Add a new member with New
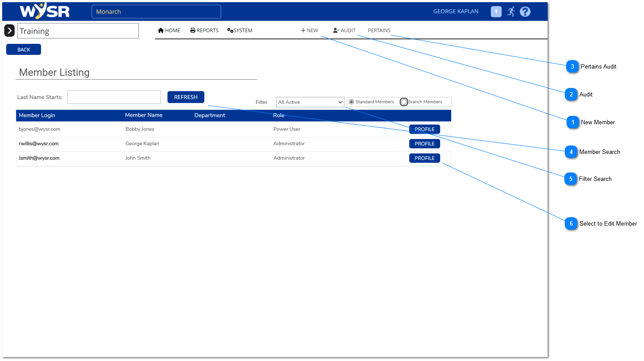The image size is (644, 361). 310,31
